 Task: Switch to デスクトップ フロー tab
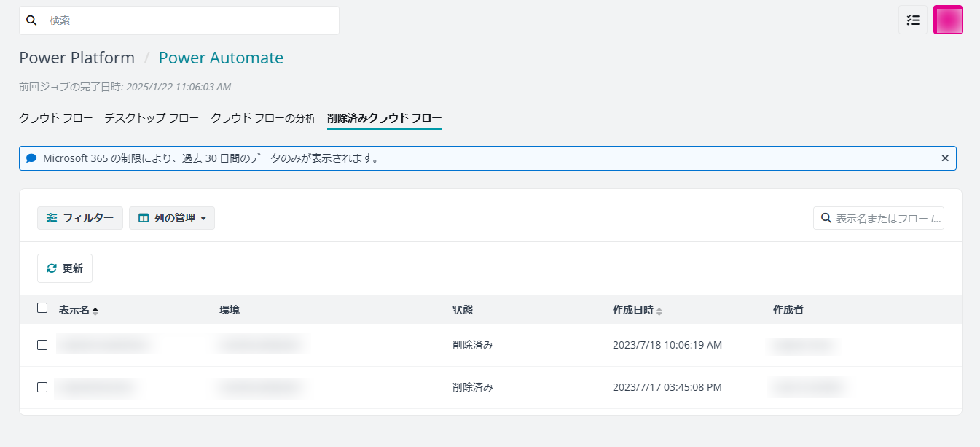pos(152,117)
